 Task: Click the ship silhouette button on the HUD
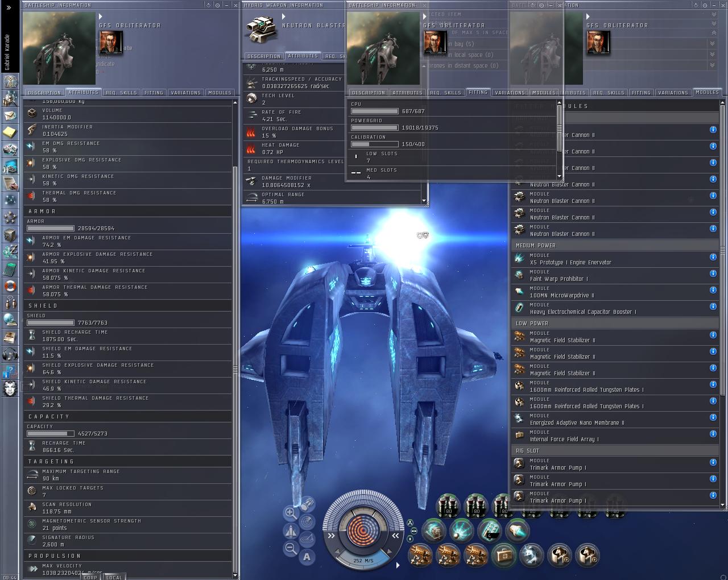pyautogui.click(x=291, y=531)
